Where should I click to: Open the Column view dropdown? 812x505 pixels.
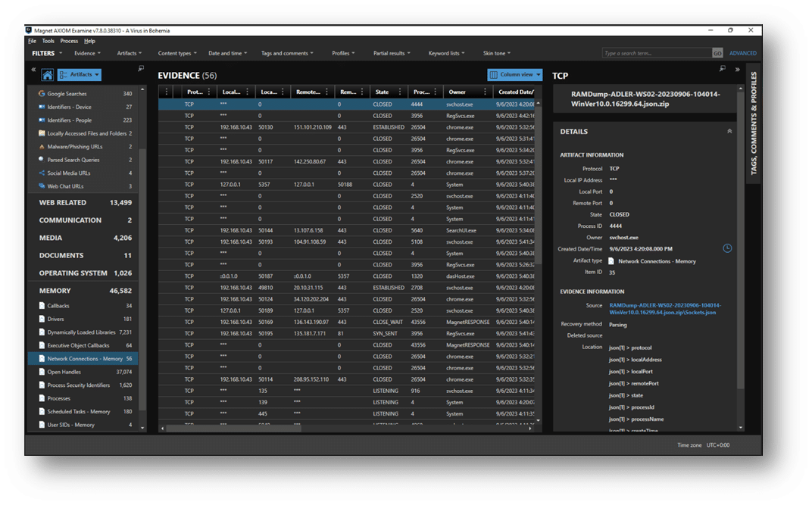click(515, 75)
